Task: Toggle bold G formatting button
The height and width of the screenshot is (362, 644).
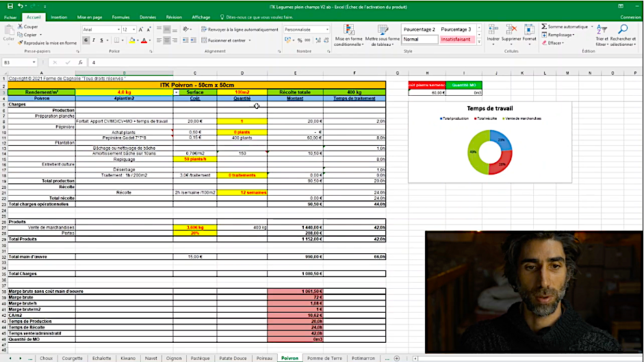Action: pos(86,40)
